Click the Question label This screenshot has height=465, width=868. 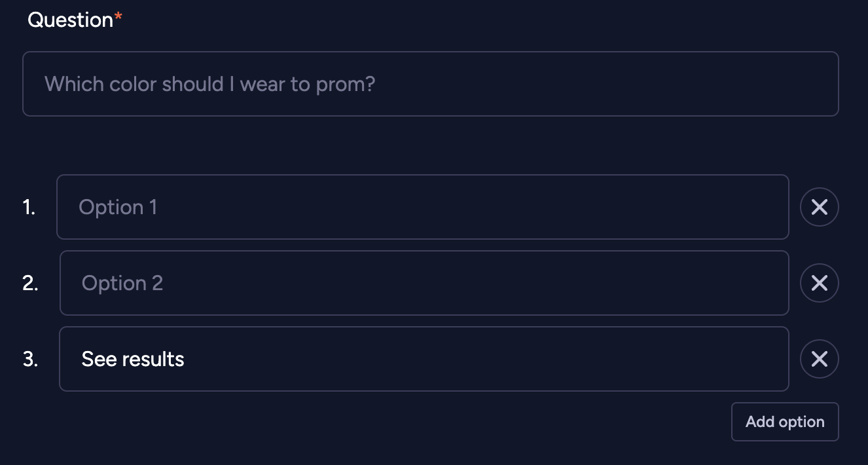71,20
